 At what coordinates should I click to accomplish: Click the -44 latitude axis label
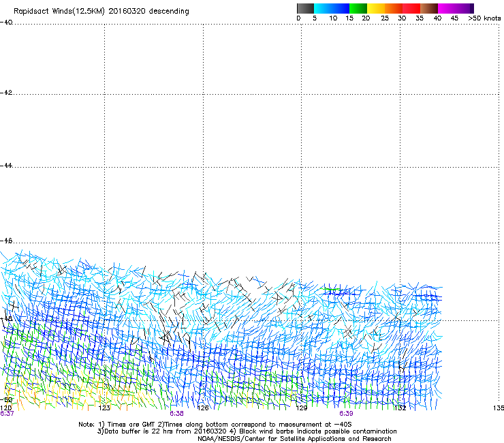point(6,166)
